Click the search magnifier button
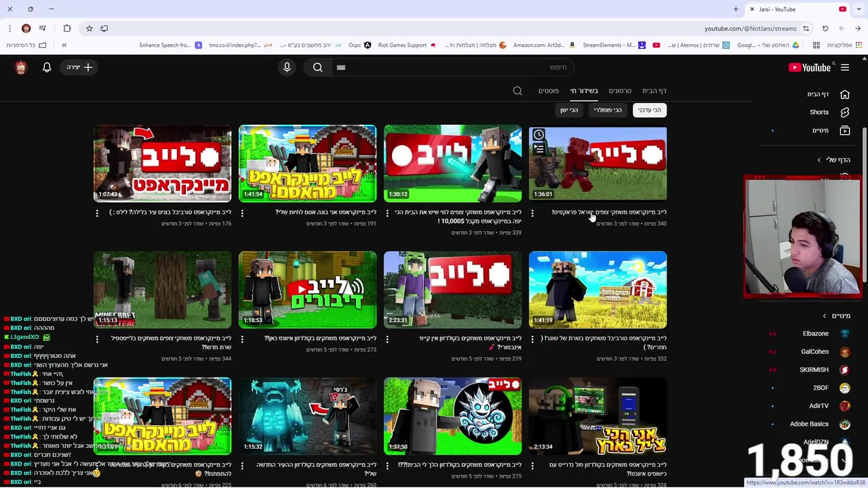 click(317, 67)
